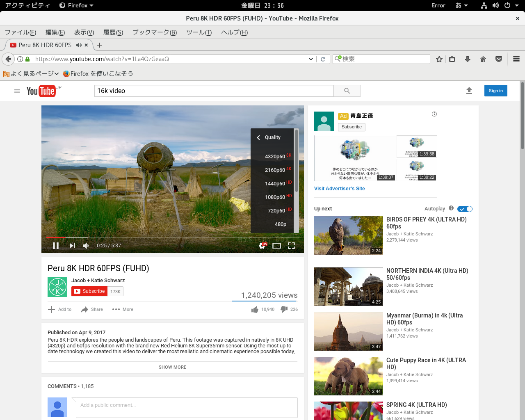
Task: Open the ツール(T) menu
Action: coord(199,32)
